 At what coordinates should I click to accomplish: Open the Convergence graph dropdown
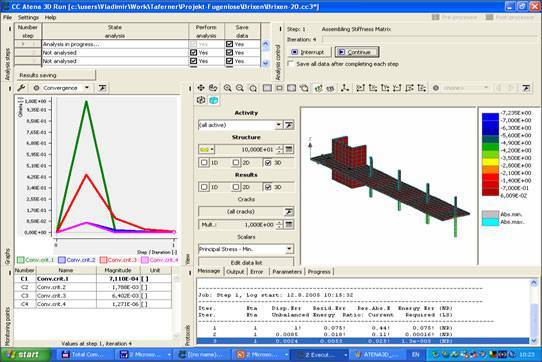[87, 88]
